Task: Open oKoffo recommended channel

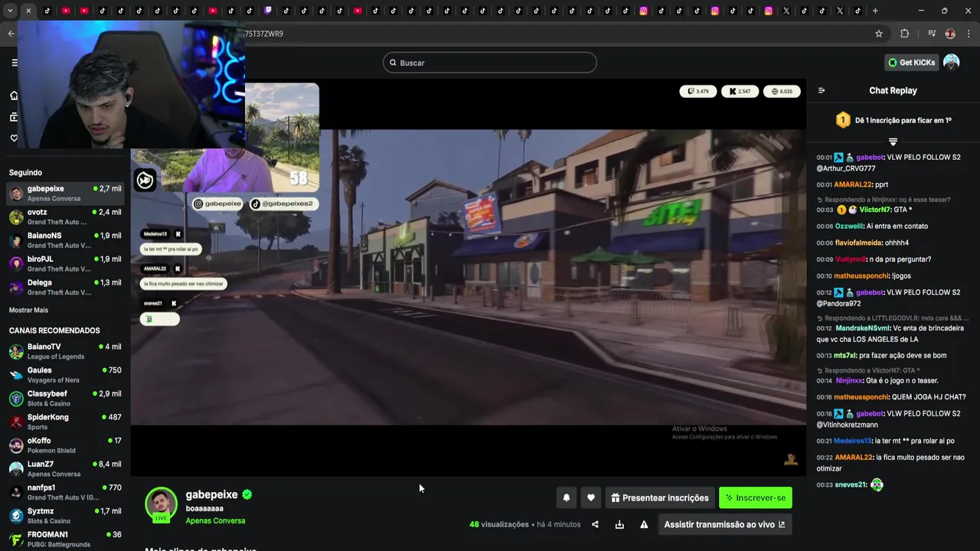Action: 65,445
